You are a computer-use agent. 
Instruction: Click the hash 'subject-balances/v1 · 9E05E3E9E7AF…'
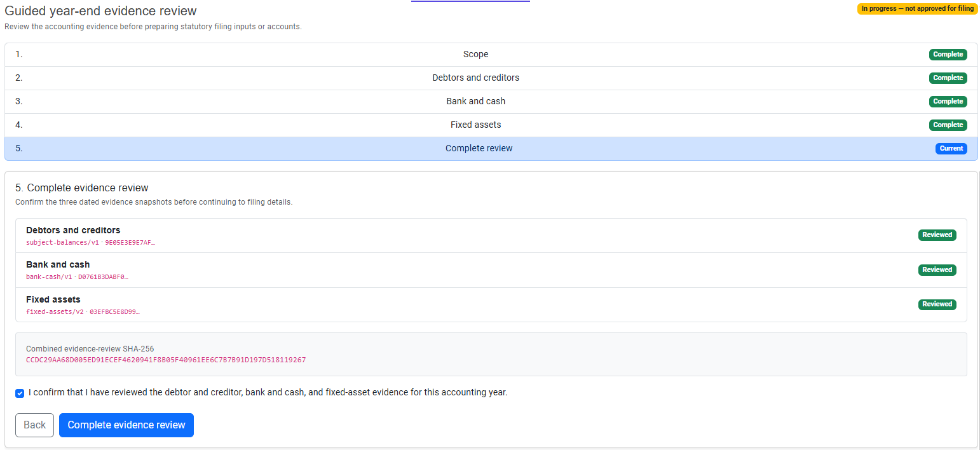pyautogui.click(x=90, y=243)
